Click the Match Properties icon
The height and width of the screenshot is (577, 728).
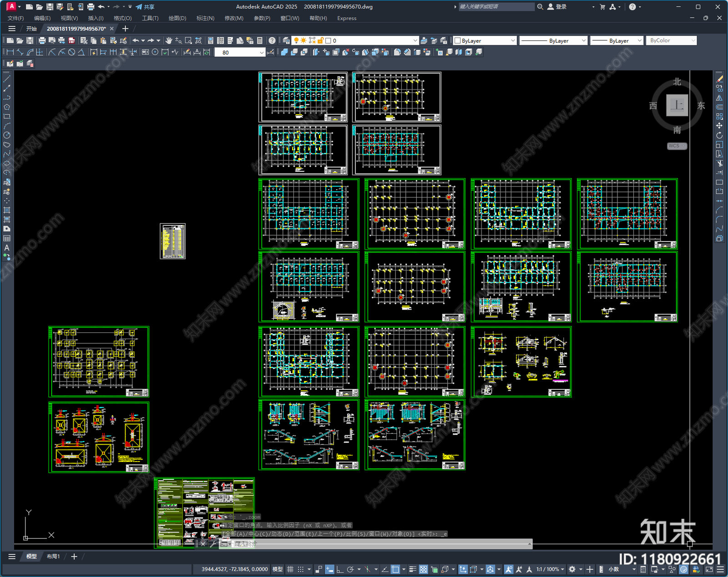click(x=123, y=40)
